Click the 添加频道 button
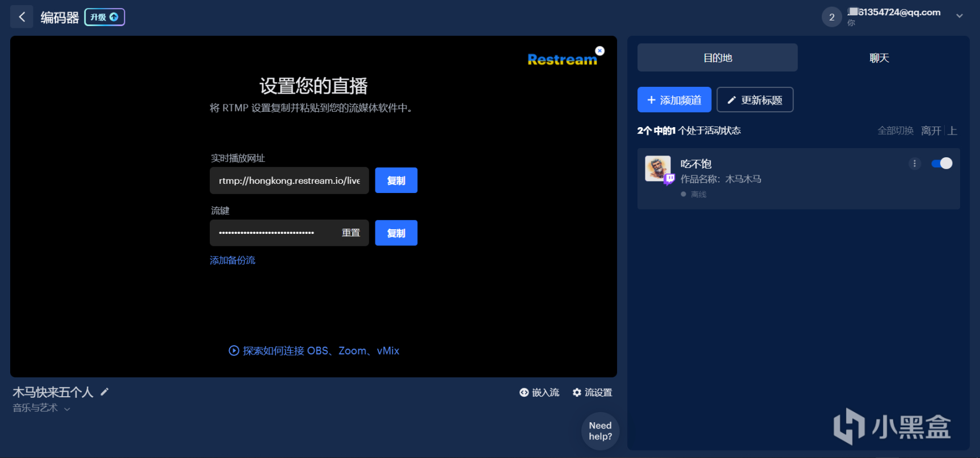This screenshot has height=458, width=980. [x=674, y=100]
